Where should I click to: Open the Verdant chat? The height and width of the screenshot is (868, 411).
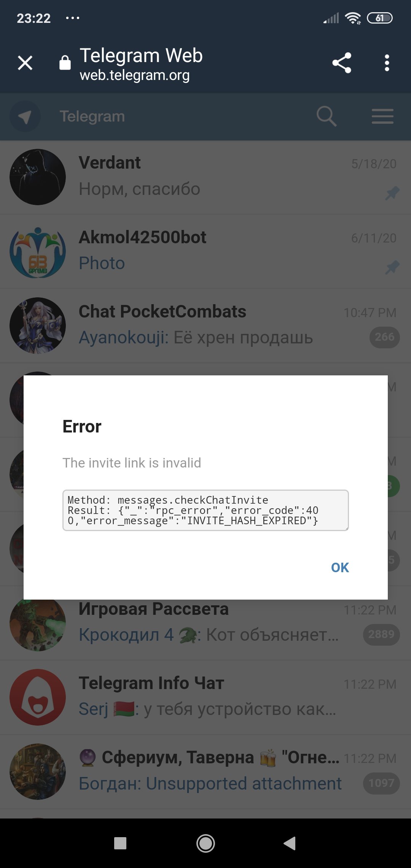click(205, 177)
